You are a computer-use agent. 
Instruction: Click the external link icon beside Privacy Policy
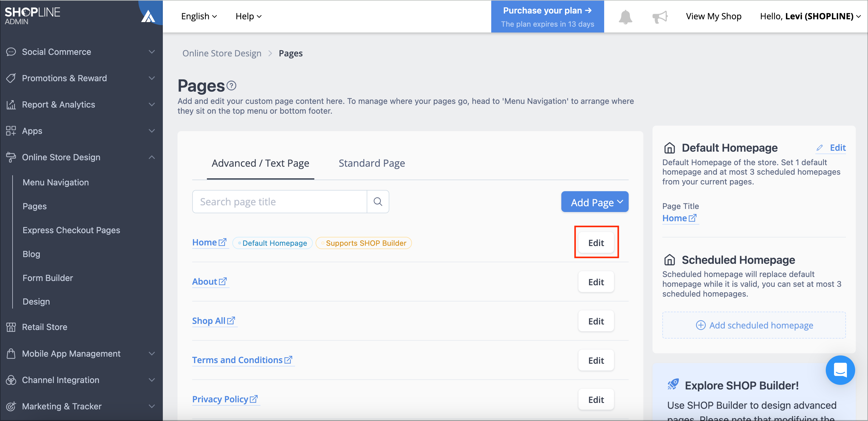[x=254, y=399]
